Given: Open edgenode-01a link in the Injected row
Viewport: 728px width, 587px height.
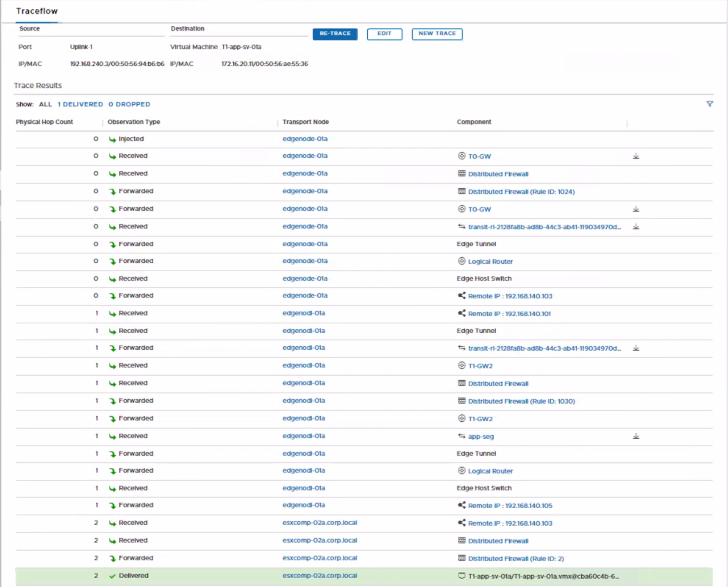Looking at the screenshot, I should (x=305, y=139).
